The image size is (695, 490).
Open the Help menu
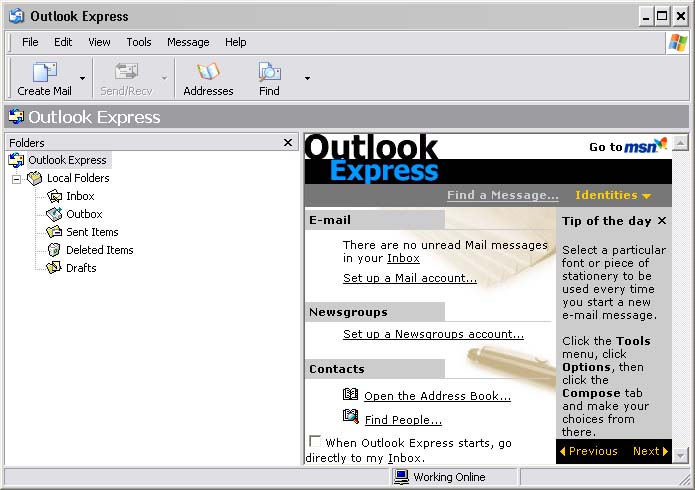[235, 42]
